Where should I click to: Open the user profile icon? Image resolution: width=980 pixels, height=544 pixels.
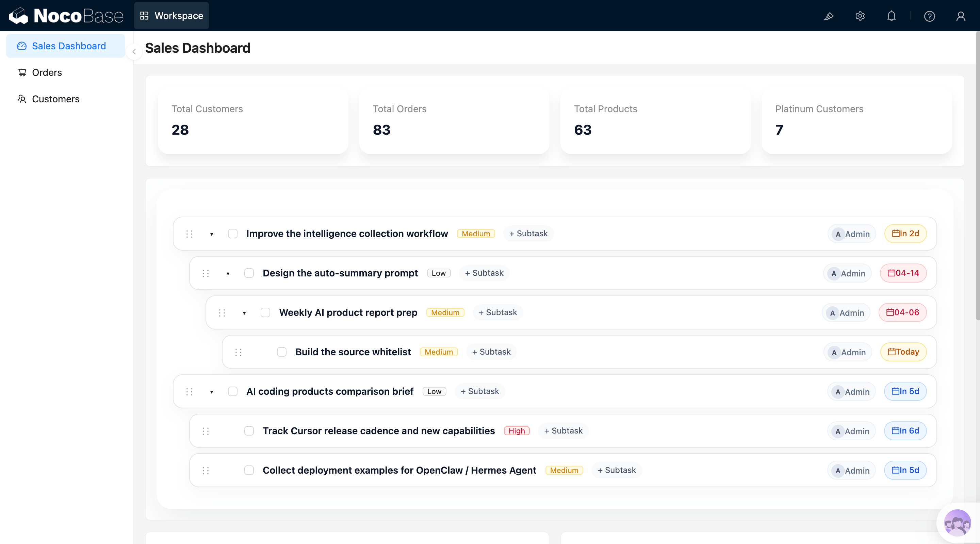961,16
